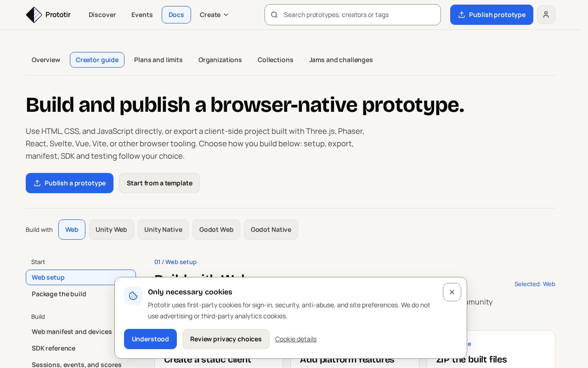
Task: Open Jams and challenges tab
Action: coord(341,60)
